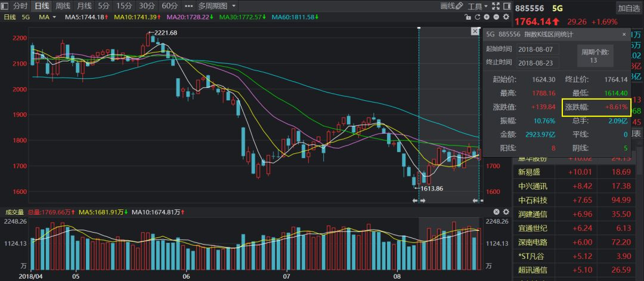Refresh the chart with the reload icon
The width and height of the screenshot is (644, 281).
point(477,17)
